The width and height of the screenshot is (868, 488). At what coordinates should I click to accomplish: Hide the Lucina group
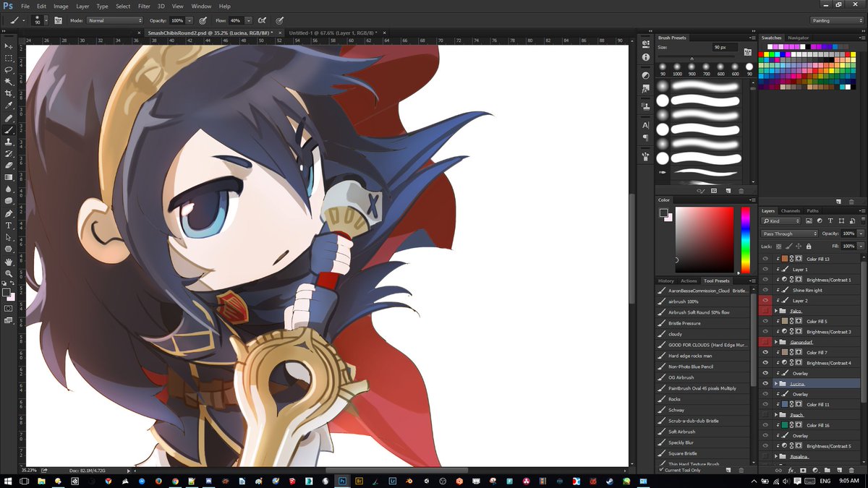[x=765, y=383]
